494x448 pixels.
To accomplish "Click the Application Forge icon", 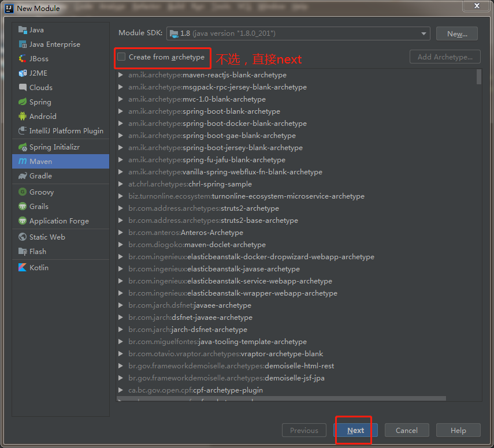I will [23, 221].
